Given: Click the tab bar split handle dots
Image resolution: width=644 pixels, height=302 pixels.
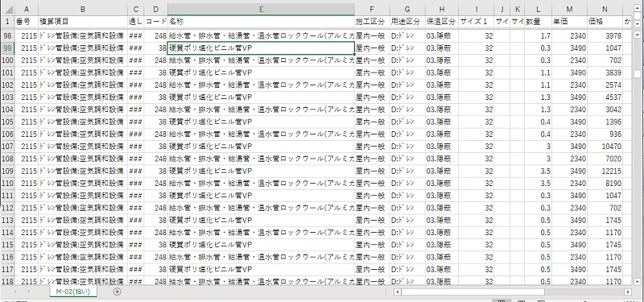Looking at the screenshot, I should [386, 292].
